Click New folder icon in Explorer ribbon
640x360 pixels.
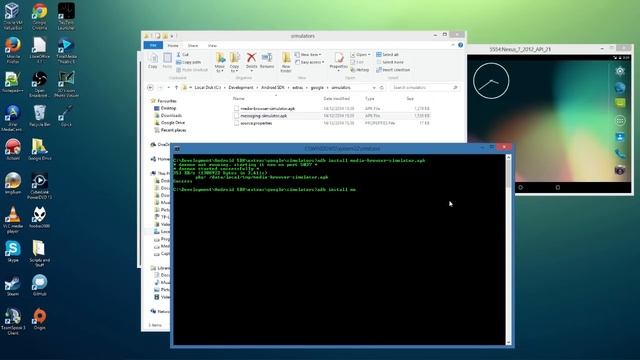[286, 62]
